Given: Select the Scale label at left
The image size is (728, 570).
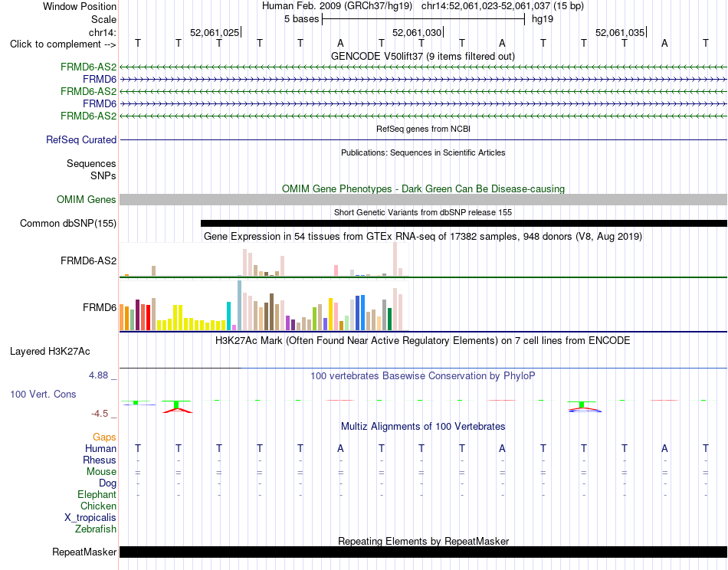Looking at the screenshot, I should pos(103,19).
